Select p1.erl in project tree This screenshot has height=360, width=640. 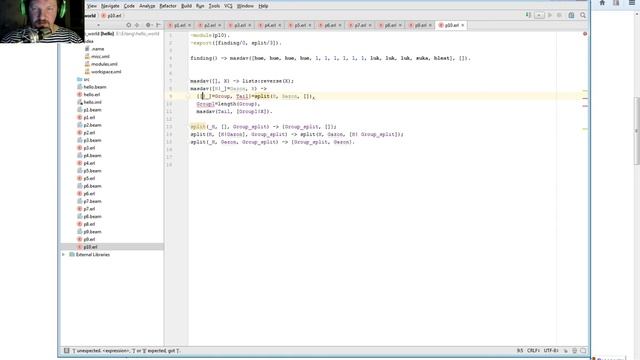(x=89, y=118)
